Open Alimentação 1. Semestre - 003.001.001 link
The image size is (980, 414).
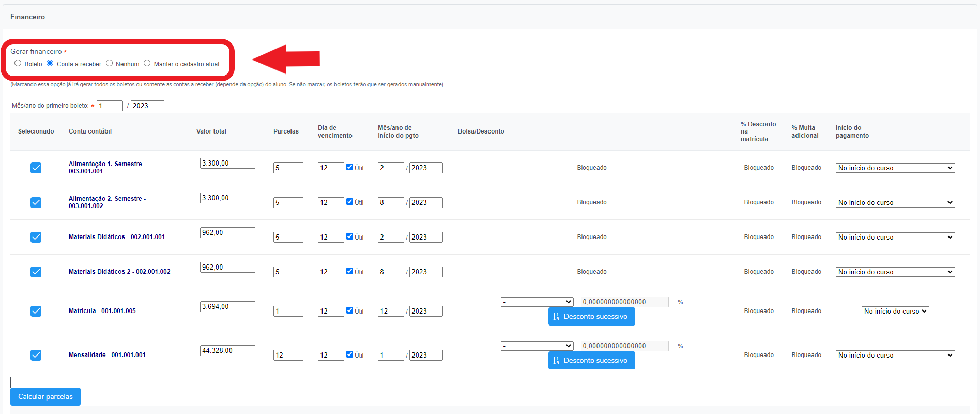point(107,168)
